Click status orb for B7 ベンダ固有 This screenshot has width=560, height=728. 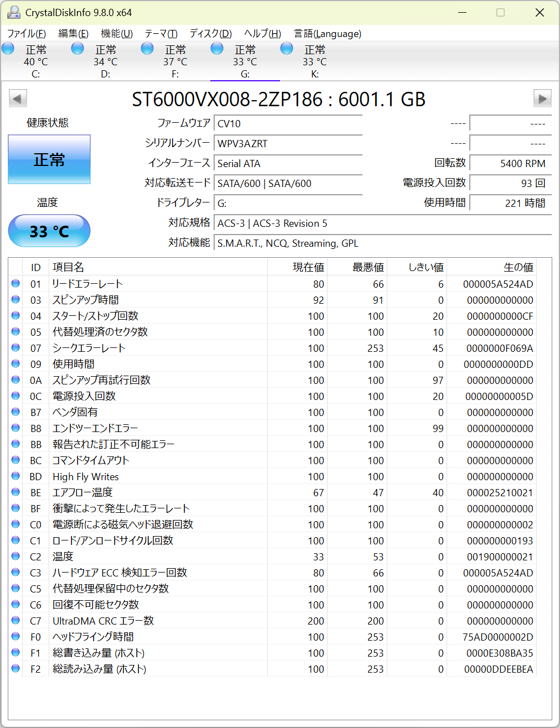pos(15,412)
